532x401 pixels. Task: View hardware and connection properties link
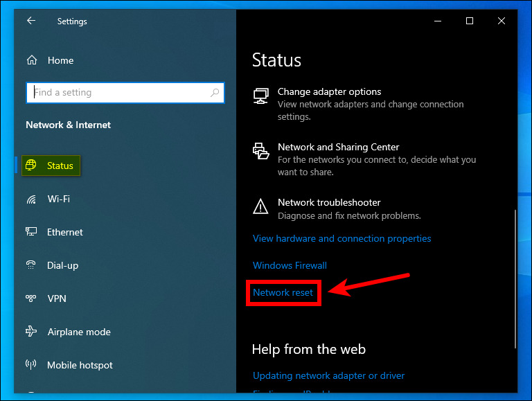tap(342, 238)
